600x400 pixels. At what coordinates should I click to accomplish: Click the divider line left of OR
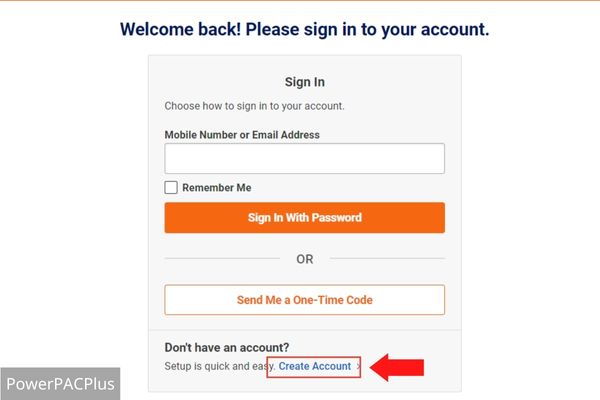coord(222,259)
